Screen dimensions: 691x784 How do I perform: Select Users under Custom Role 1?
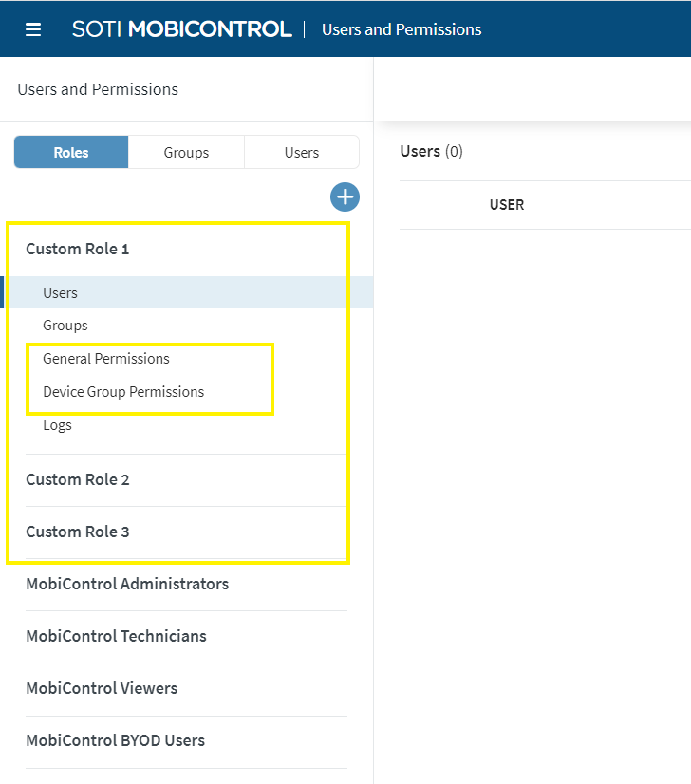tap(60, 293)
